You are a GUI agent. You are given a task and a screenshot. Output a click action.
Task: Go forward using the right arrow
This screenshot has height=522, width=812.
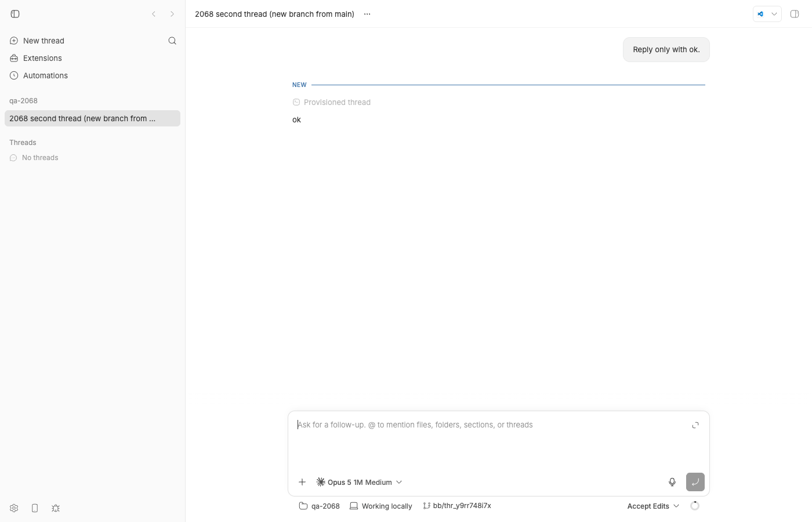point(172,14)
